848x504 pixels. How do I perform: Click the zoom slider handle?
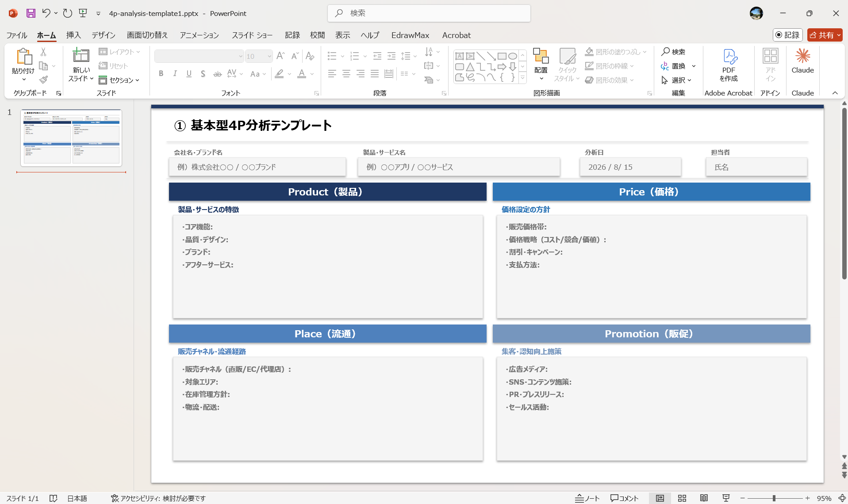774,498
